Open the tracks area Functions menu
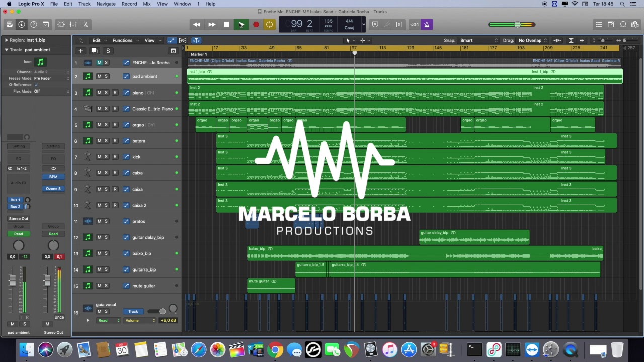644x362 pixels. 125,40
